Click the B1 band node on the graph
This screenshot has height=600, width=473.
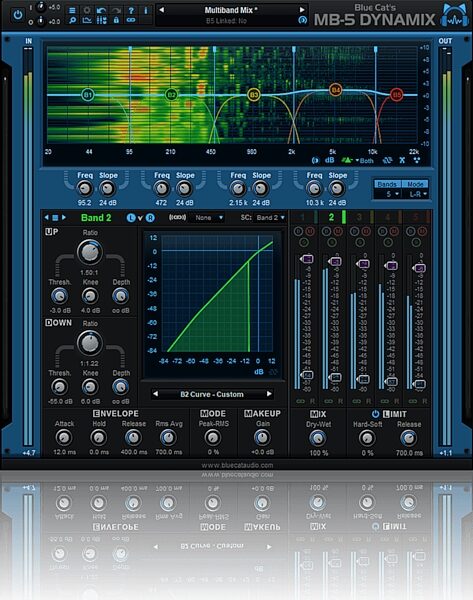(x=88, y=95)
